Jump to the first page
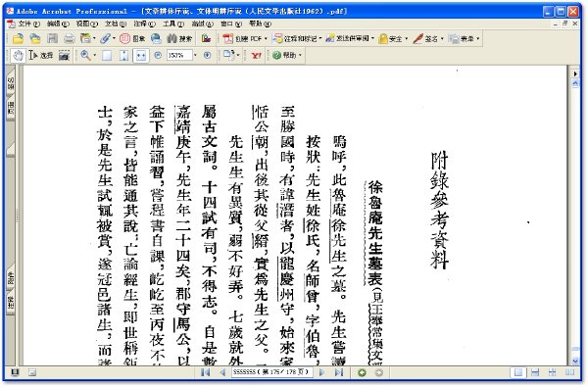 pos(206,372)
